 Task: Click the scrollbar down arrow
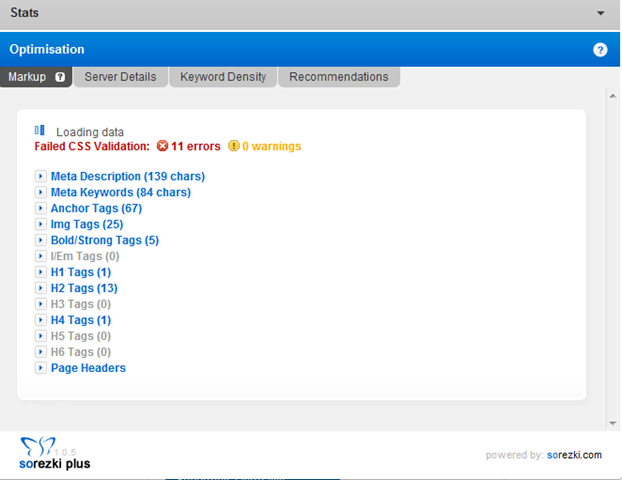(x=613, y=423)
